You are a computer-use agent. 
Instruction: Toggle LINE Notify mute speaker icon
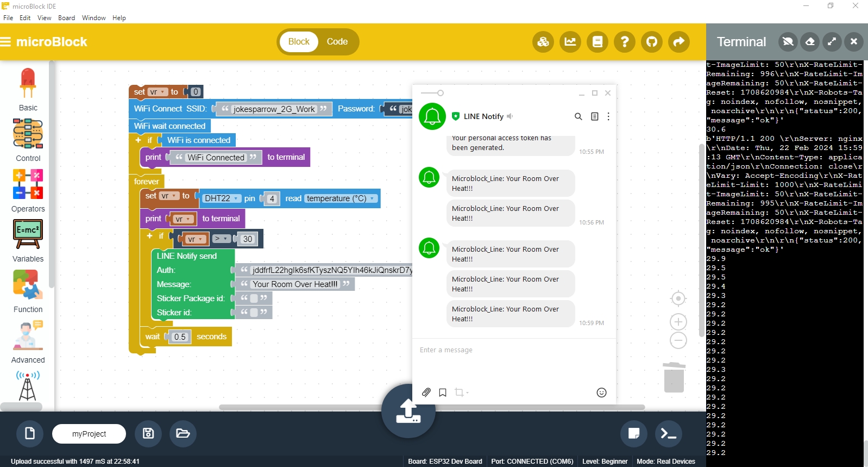pos(510,116)
